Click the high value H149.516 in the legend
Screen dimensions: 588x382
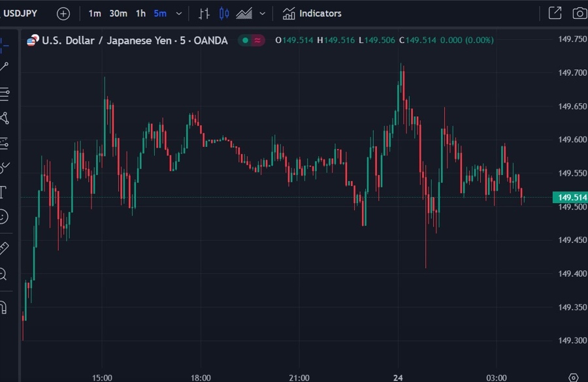coord(336,40)
